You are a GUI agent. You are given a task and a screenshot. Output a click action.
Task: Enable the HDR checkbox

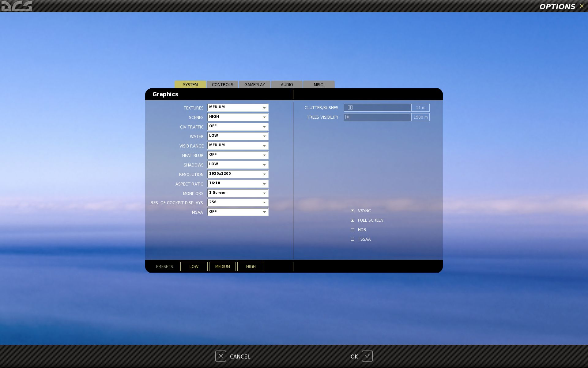[352, 230]
